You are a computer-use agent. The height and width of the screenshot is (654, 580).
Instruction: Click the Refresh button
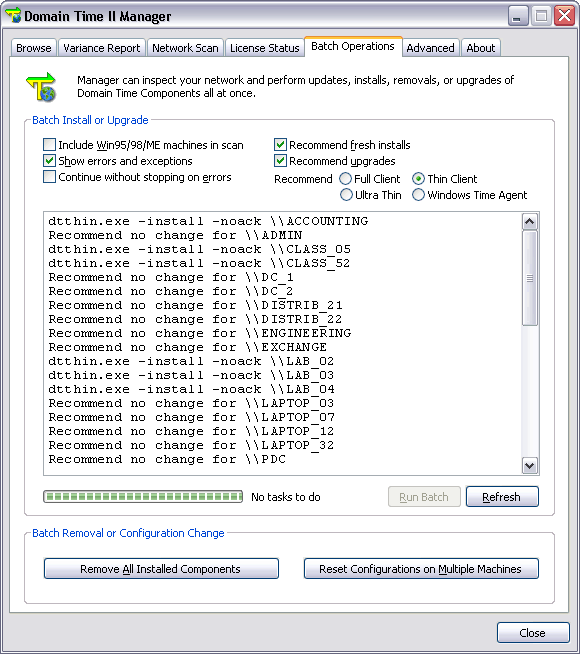[502, 497]
